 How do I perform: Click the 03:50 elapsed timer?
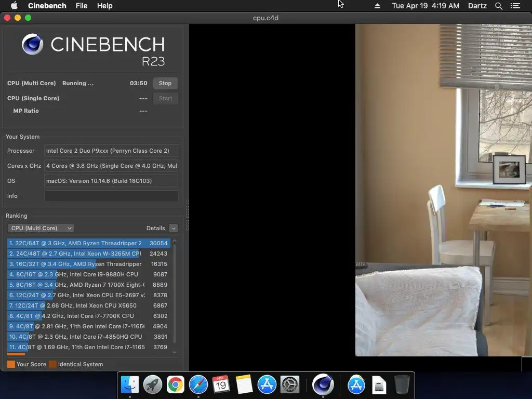[138, 83]
